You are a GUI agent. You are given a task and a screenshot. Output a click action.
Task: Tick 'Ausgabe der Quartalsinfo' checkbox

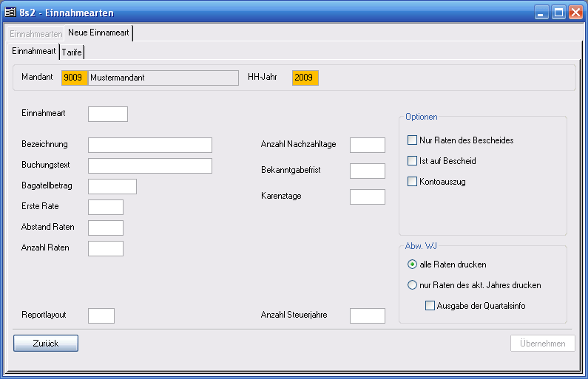(430, 306)
